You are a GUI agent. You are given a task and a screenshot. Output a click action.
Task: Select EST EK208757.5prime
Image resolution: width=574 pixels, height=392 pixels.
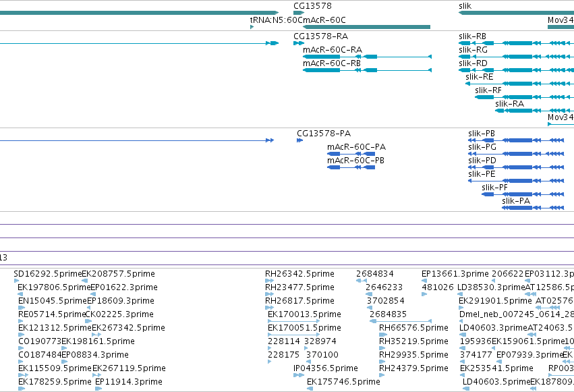(118, 274)
